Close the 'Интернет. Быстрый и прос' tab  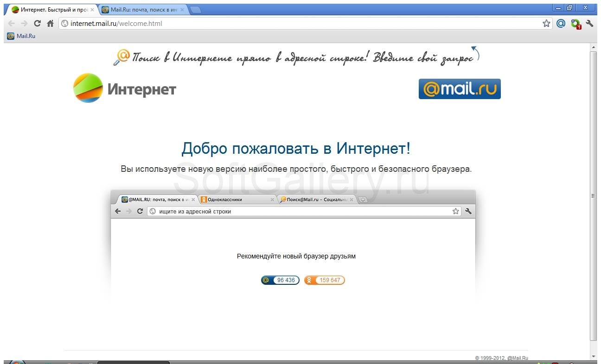click(x=92, y=10)
